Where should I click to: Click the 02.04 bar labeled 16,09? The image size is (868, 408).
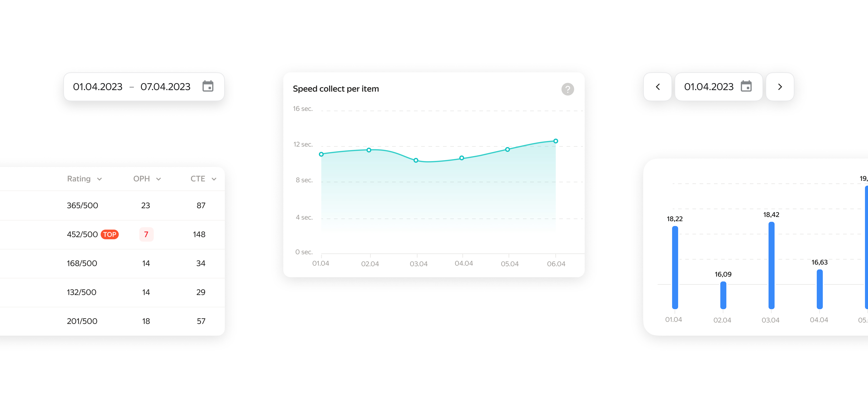pyautogui.click(x=723, y=295)
